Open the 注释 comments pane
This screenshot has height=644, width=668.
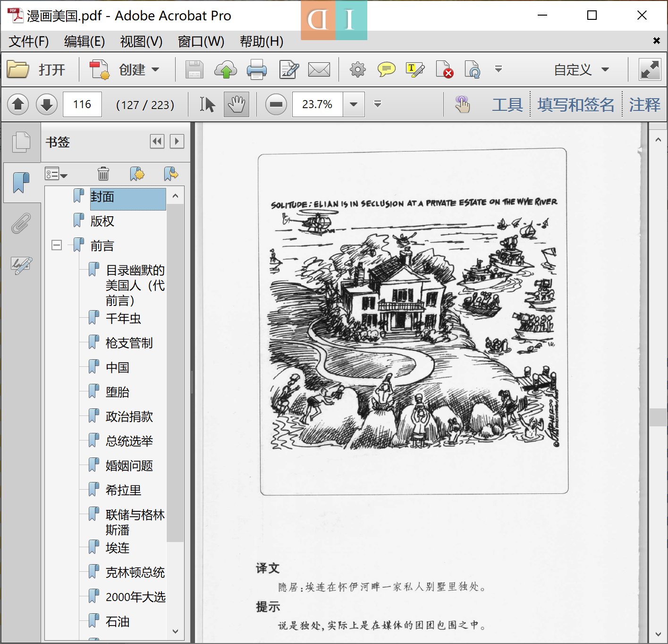click(x=644, y=104)
